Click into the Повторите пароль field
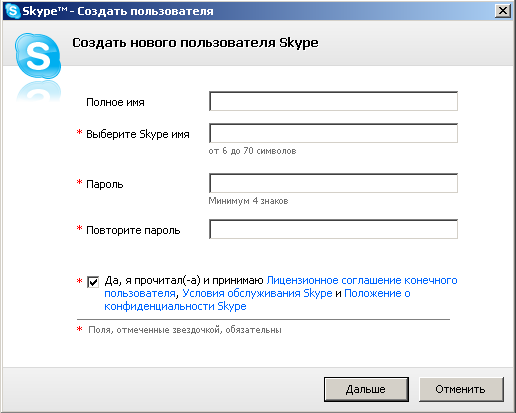Image resolution: width=516 pixels, height=413 pixels. point(333,229)
